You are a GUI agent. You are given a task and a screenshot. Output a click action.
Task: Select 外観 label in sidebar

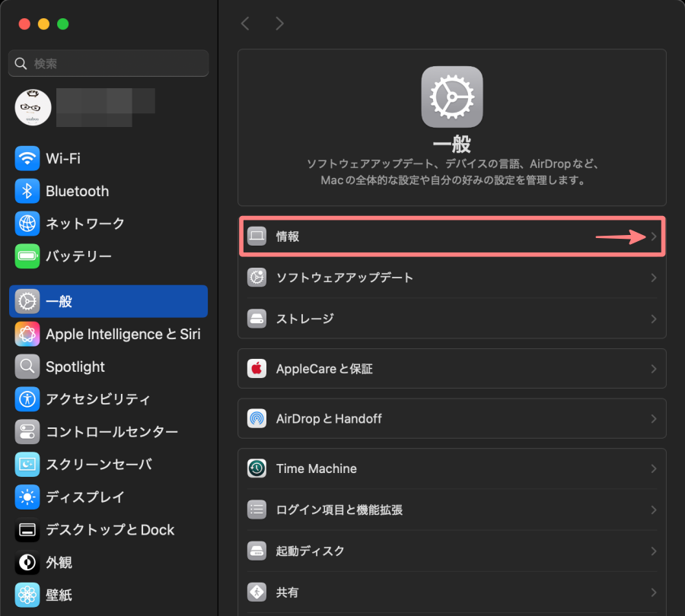59,562
